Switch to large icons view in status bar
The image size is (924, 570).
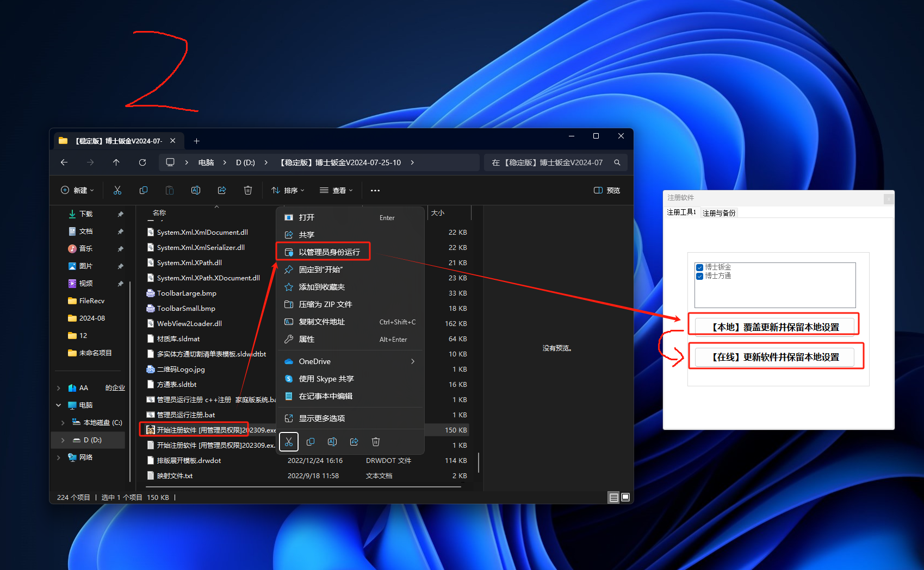(625, 497)
